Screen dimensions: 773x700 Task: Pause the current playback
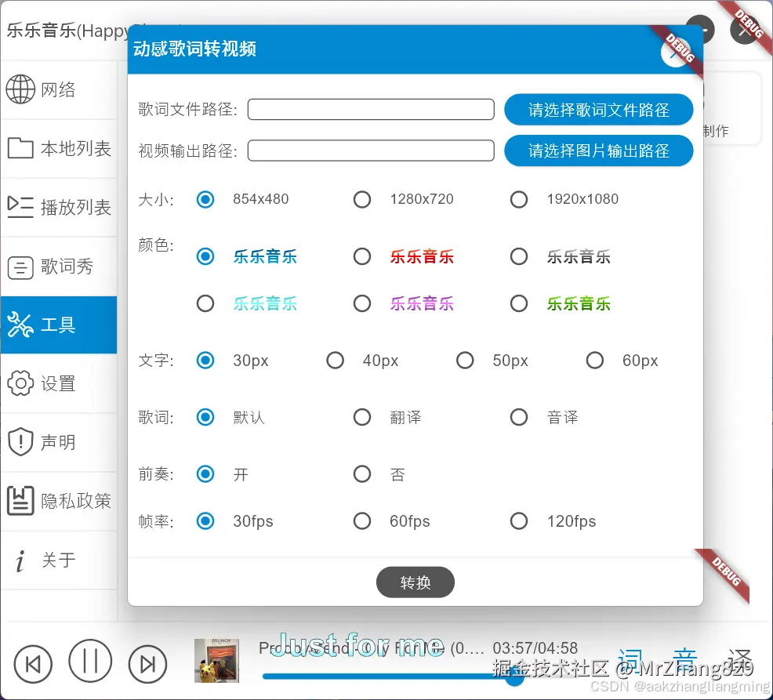point(90,662)
